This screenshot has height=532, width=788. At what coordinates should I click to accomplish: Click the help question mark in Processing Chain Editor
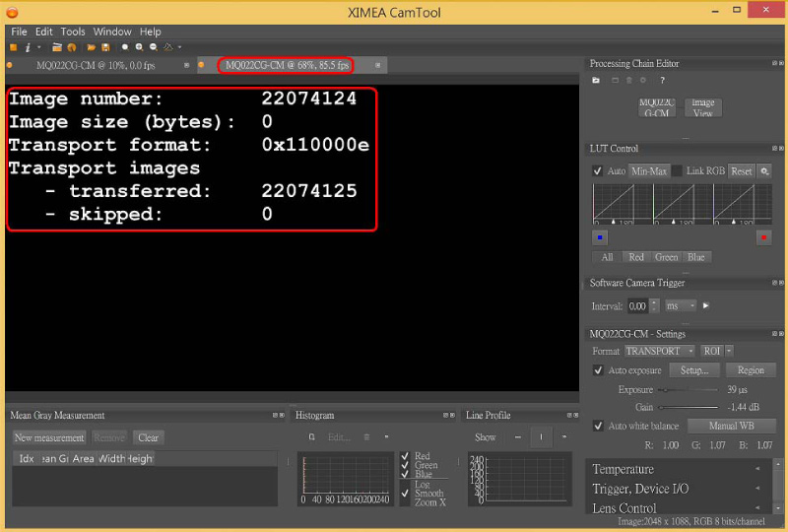click(662, 80)
